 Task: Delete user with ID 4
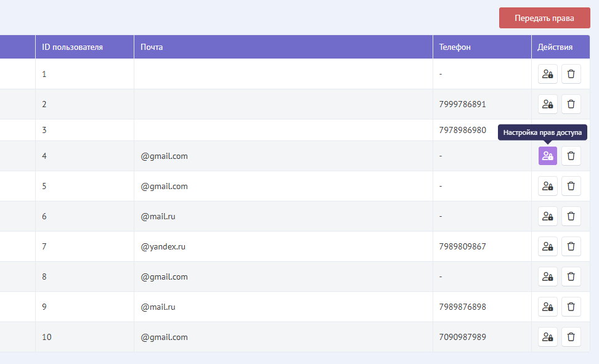point(571,156)
